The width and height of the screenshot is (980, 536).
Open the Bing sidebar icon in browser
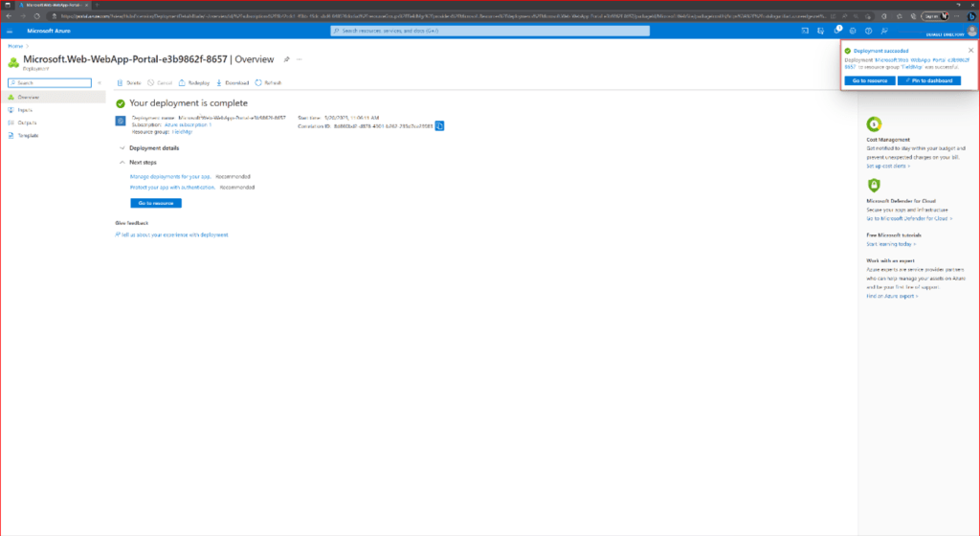pos(972,16)
